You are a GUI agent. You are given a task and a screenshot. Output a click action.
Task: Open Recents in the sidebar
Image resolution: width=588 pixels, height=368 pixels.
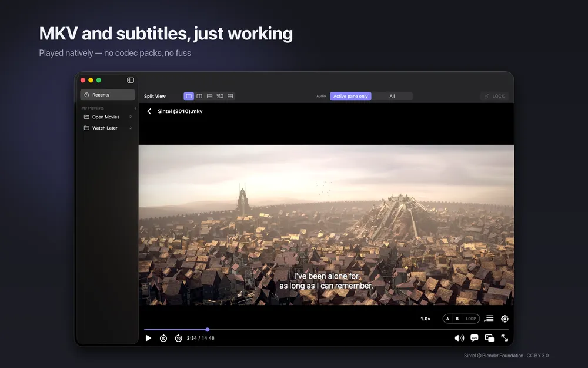point(108,95)
